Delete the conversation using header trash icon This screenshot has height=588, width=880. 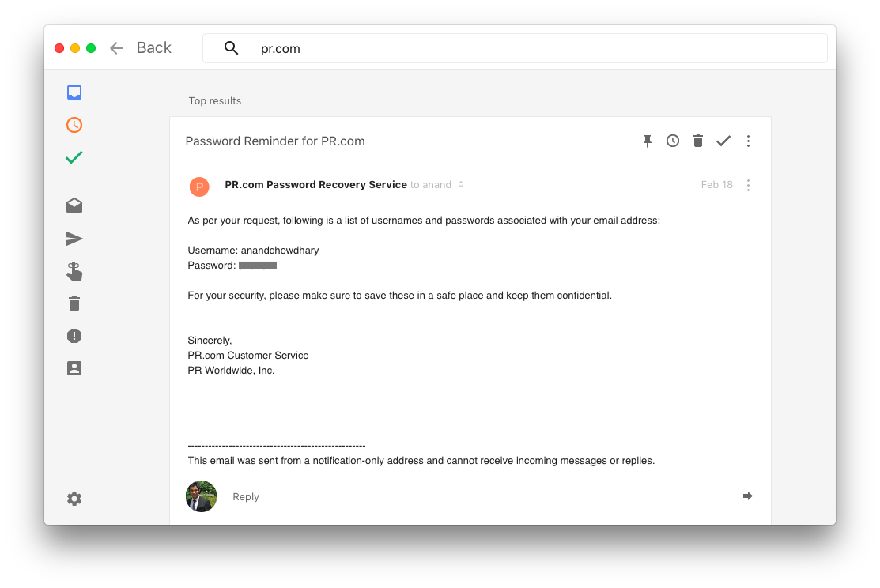coord(698,141)
